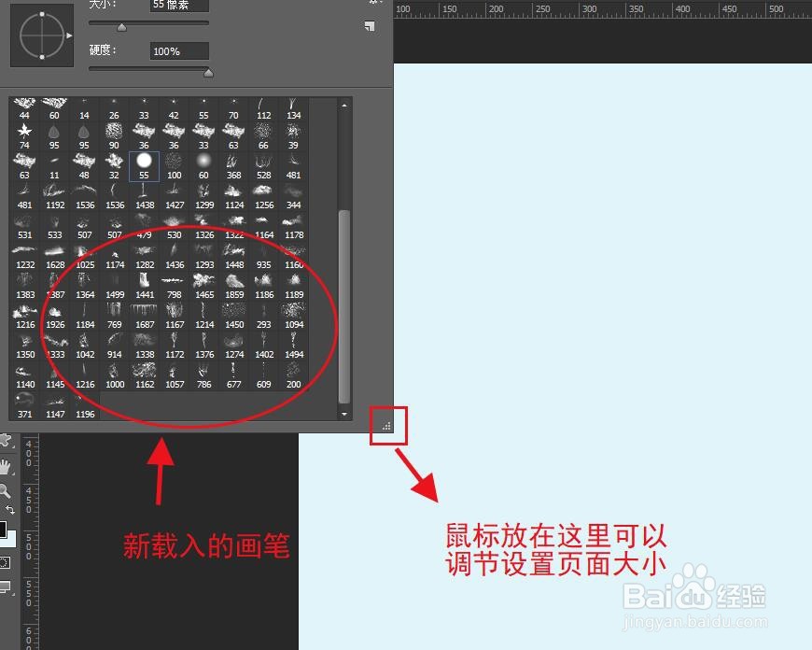Click the create new preset icon
Screen dimensions: 812x650
pos(371,26)
